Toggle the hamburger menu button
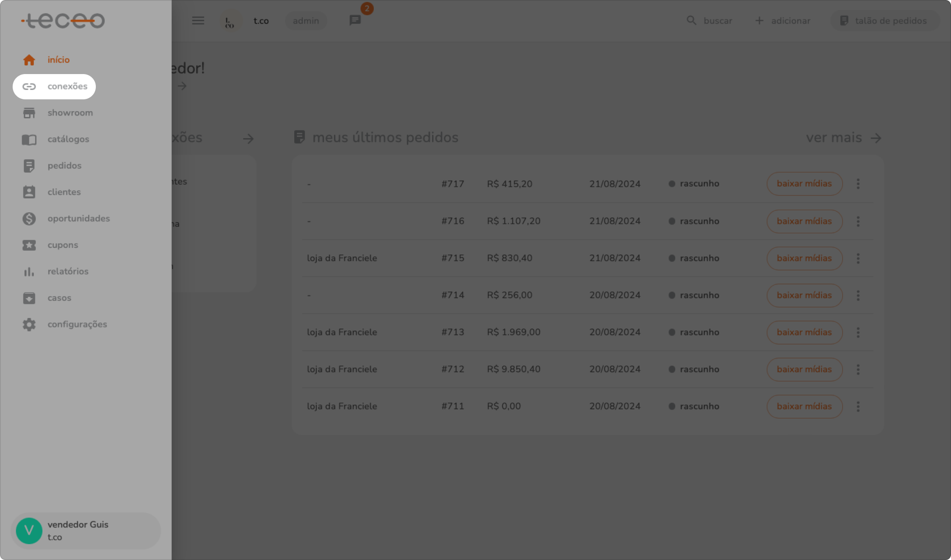The width and height of the screenshot is (951, 560). 198,21
